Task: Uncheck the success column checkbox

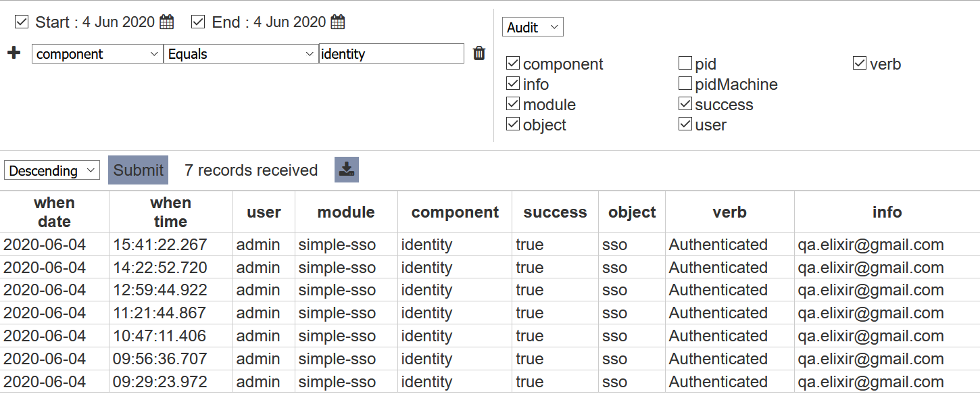Action: [685, 104]
